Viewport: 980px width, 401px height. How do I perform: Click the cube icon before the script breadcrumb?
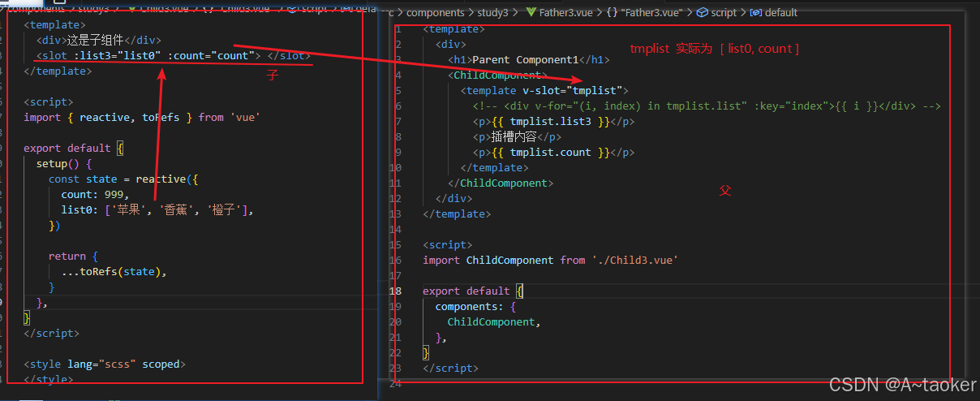702,12
